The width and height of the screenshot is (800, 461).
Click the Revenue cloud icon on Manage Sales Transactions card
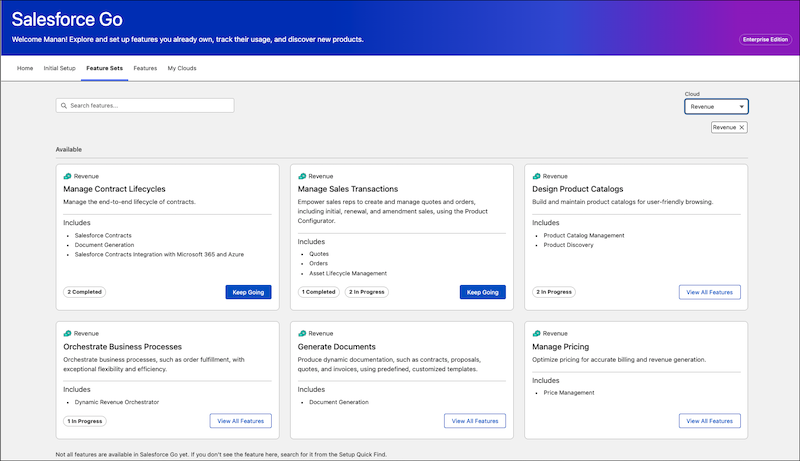[302, 176]
